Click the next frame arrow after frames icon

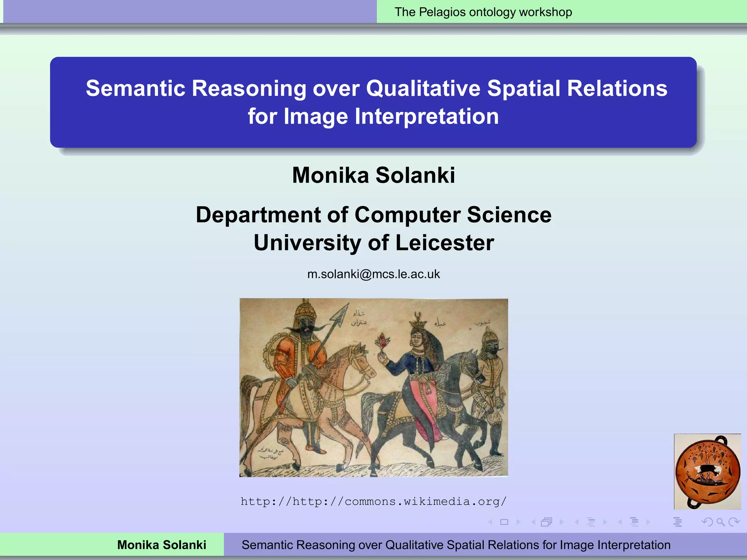click(562, 522)
